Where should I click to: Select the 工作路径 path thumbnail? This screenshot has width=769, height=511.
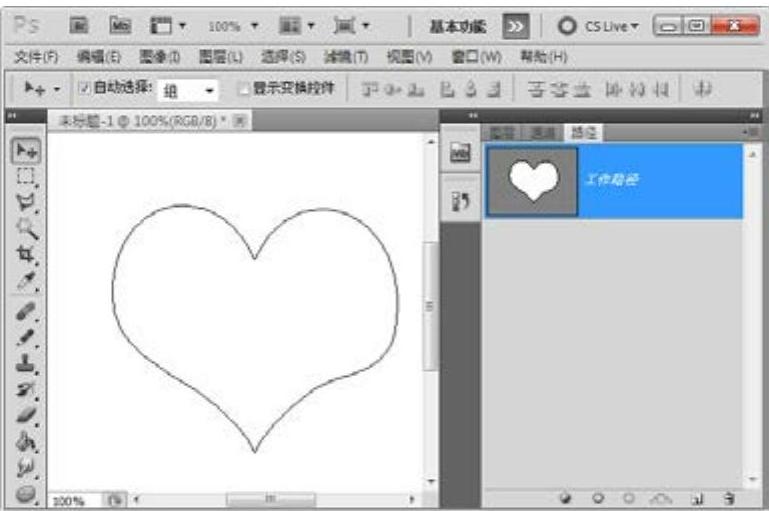pos(530,181)
